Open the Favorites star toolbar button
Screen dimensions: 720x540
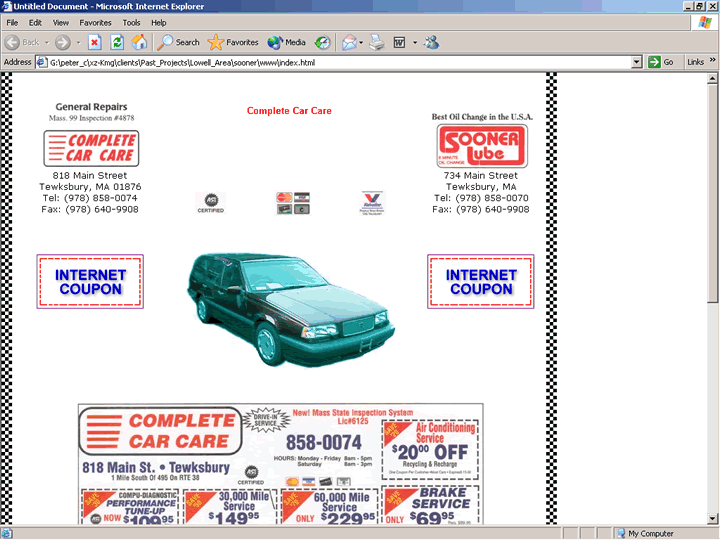[233, 43]
